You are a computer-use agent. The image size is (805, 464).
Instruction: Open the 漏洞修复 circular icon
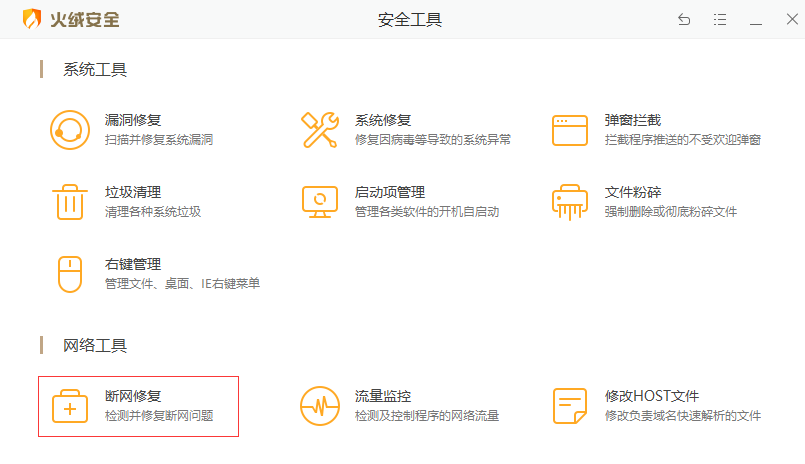pyautogui.click(x=70, y=130)
